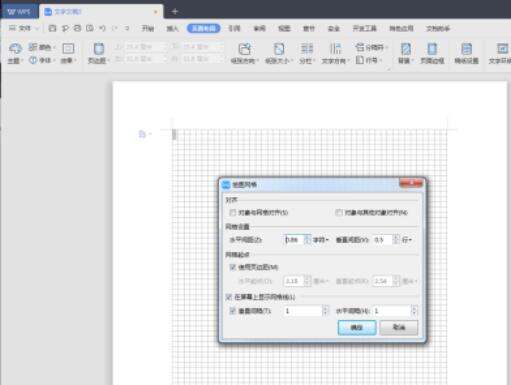511x385 pixels.
Task: Open the Columns (分栏) icon
Action: [307, 49]
